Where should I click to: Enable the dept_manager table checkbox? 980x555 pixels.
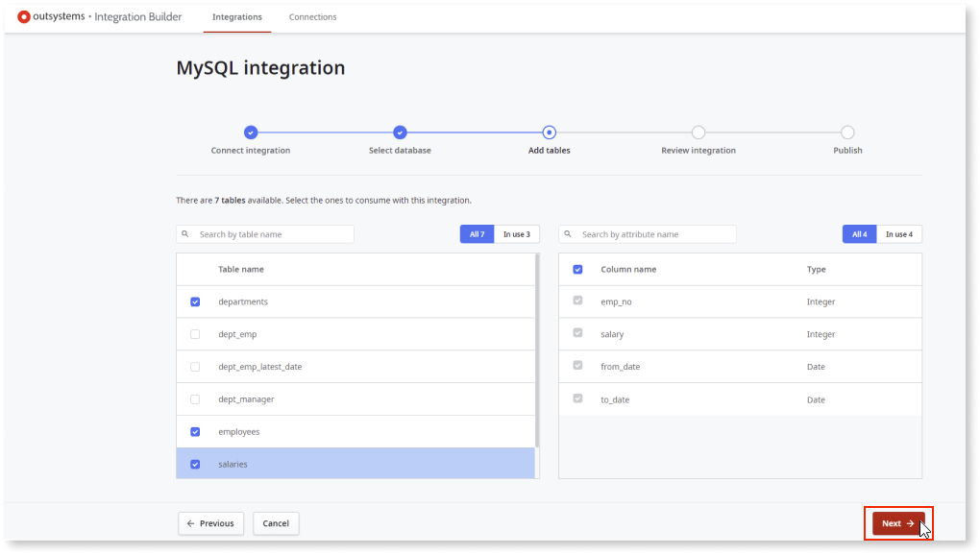195,398
